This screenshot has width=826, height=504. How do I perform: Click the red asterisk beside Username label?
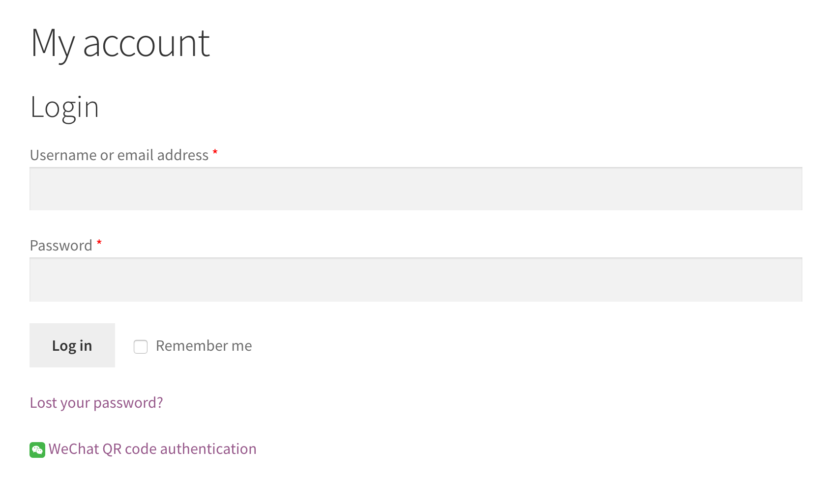(x=215, y=153)
